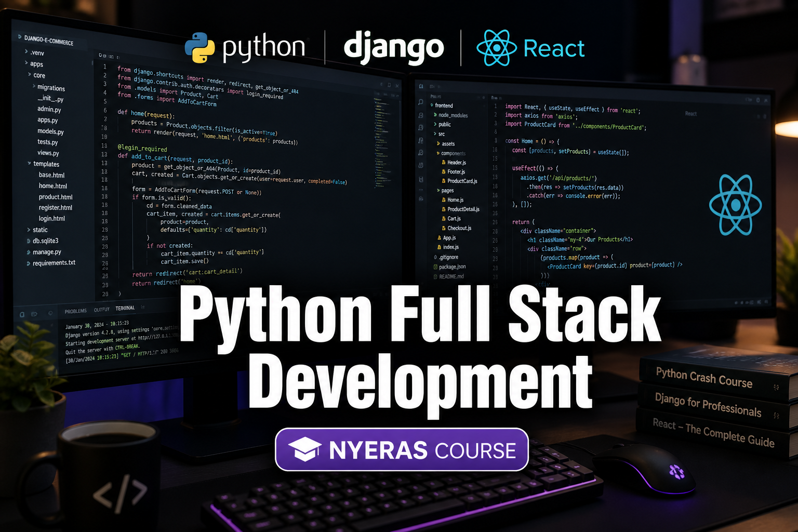
Task: Click the NYERAS COURSE badge
Action: pos(402,449)
